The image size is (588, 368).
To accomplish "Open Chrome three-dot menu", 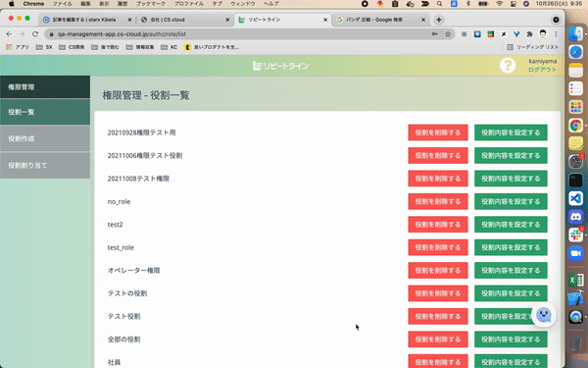I will click(x=556, y=34).
